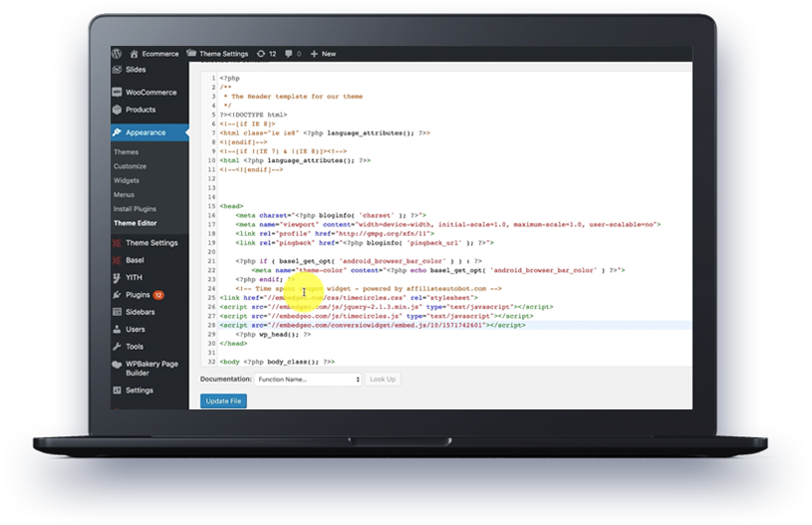This screenshot has width=812, height=525.
Task: Open Menus submenu item
Action: coord(124,194)
